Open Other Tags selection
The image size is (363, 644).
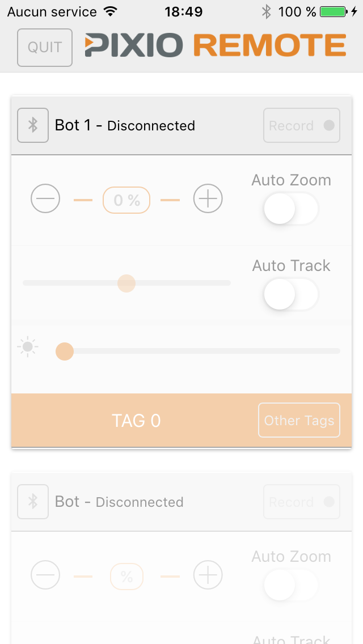pos(299,420)
